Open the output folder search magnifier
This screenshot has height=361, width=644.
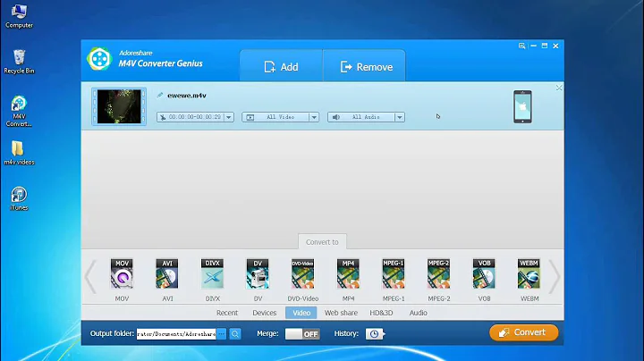coord(235,334)
